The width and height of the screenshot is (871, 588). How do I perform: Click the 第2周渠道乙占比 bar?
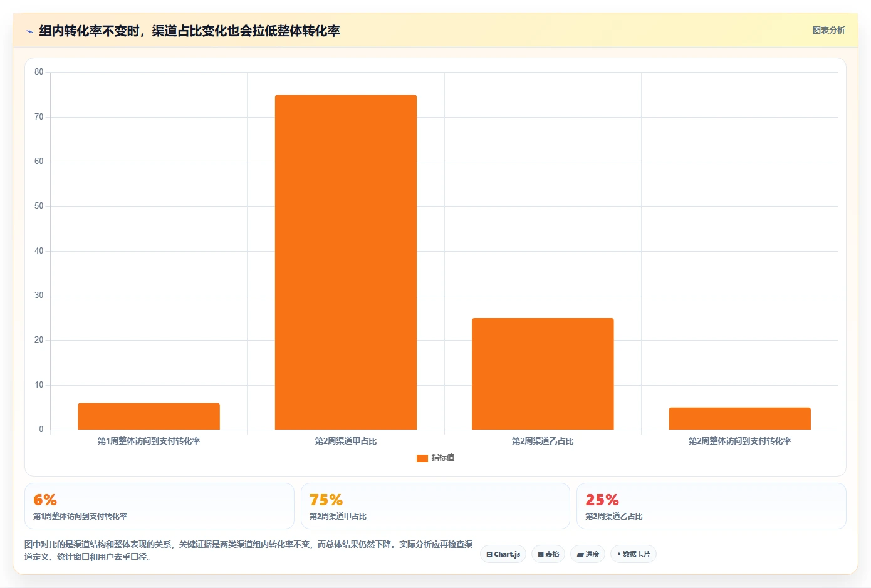pos(543,374)
